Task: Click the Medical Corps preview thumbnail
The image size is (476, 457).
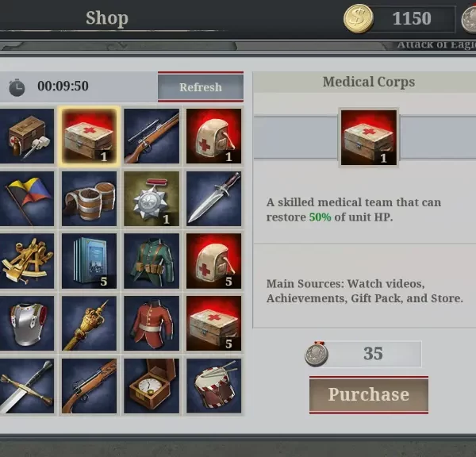Action: pos(369,137)
